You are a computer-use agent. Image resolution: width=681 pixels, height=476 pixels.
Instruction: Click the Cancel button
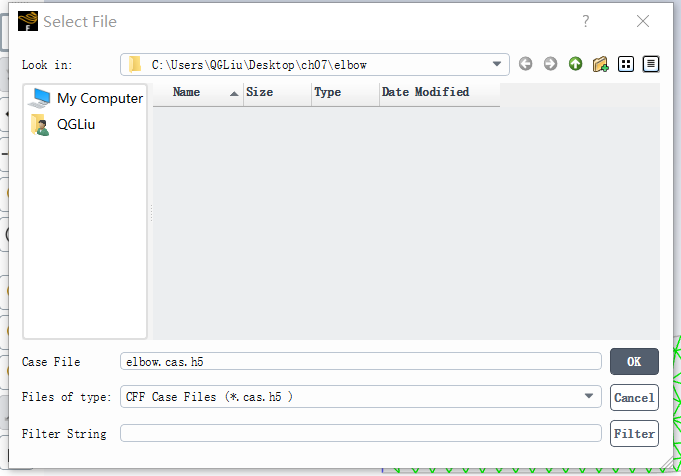[x=634, y=397]
